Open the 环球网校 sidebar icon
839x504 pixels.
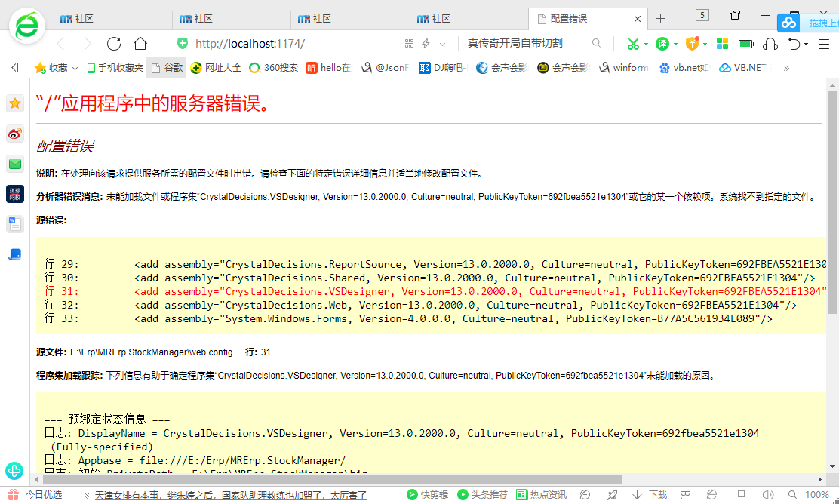pos(15,194)
